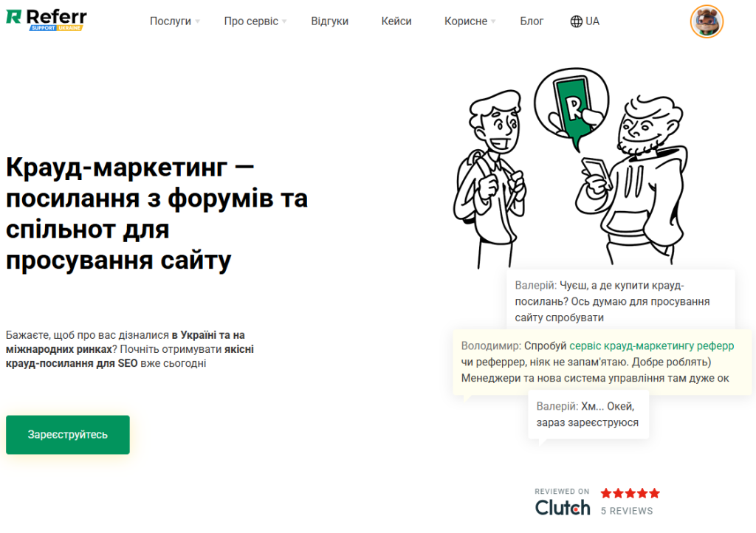The width and height of the screenshot is (756, 533).
Task: Follow the сервіс крауд-маркетингу реферр link
Action: [651, 345]
